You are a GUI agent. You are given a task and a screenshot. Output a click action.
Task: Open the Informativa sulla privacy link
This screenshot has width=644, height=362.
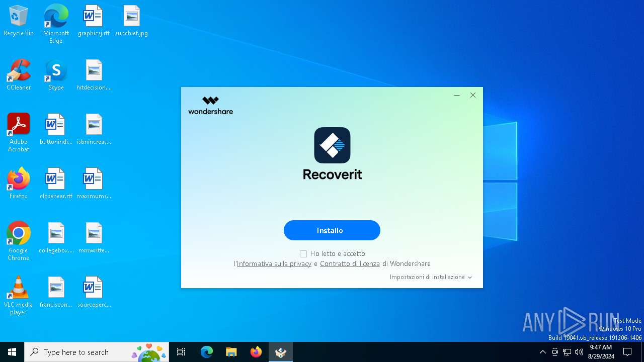point(274,263)
